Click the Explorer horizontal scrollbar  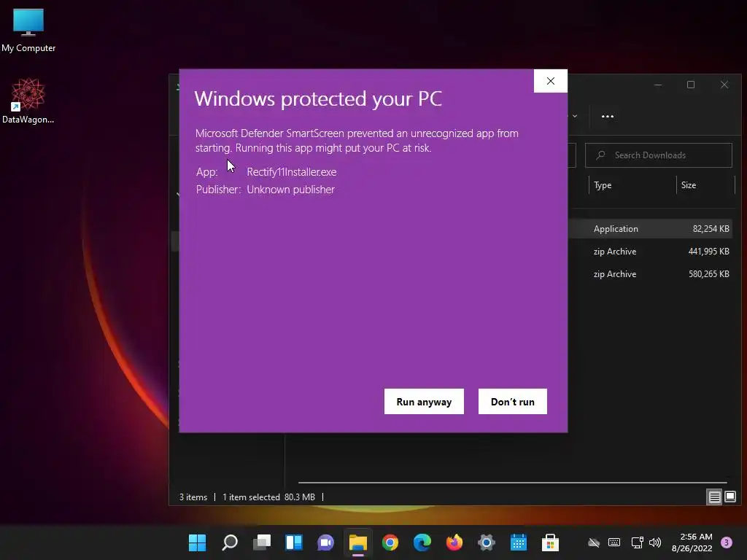tap(513, 483)
